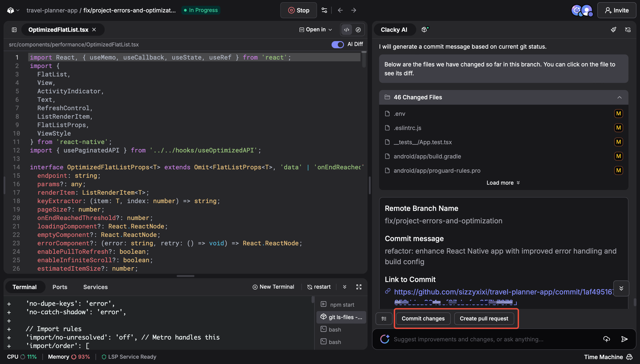Image resolution: width=640 pixels, height=364 pixels.
Task: Switch to code view icon
Action: [x=346, y=30]
